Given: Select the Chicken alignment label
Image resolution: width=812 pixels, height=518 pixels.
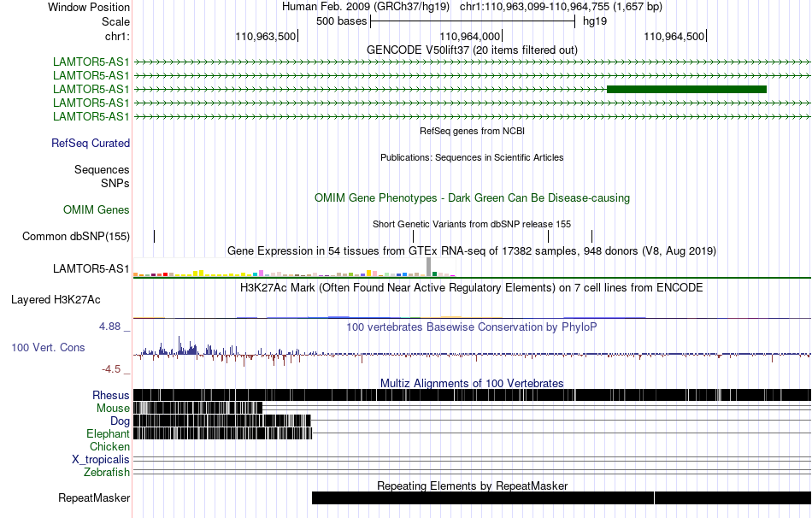Looking at the screenshot, I should 109,446.
